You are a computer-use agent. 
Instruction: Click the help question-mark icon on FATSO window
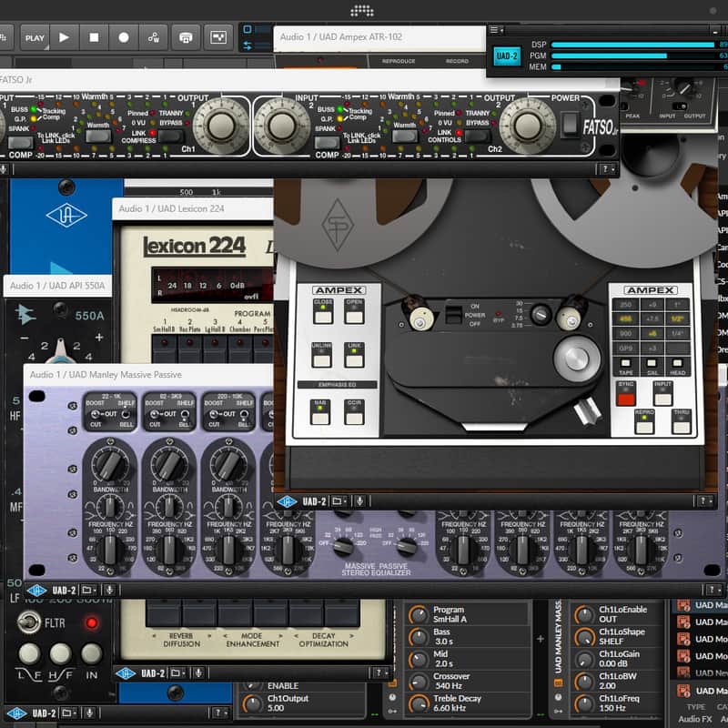click(x=605, y=167)
